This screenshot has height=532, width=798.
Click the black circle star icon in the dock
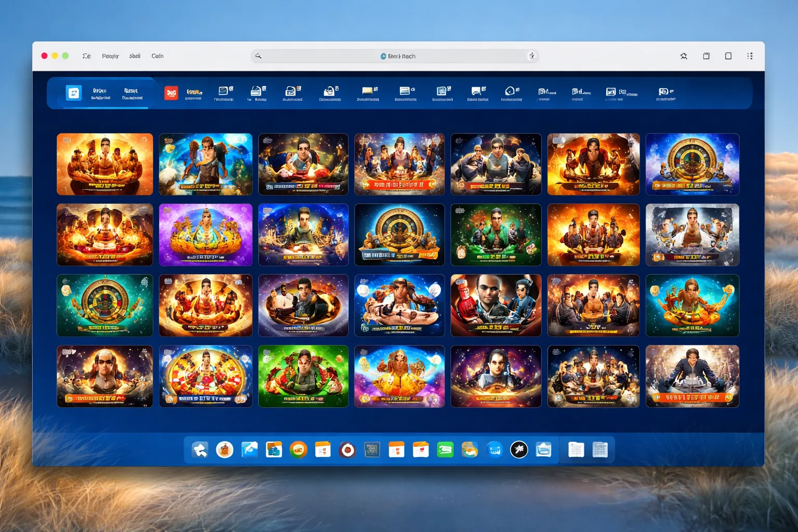(x=519, y=450)
